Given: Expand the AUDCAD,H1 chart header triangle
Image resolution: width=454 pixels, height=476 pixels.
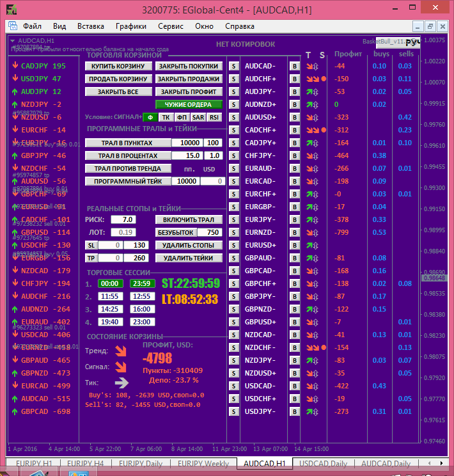Looking at the screenshot, I should click(12, 40).
